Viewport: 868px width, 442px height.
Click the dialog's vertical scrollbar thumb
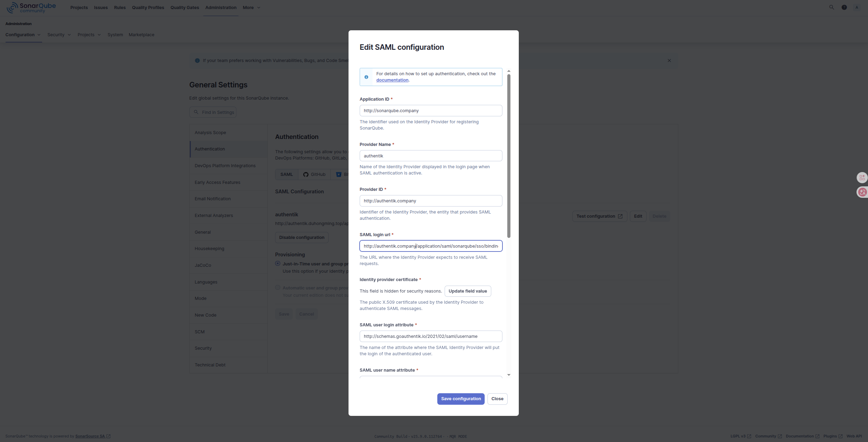pos(509,155)
